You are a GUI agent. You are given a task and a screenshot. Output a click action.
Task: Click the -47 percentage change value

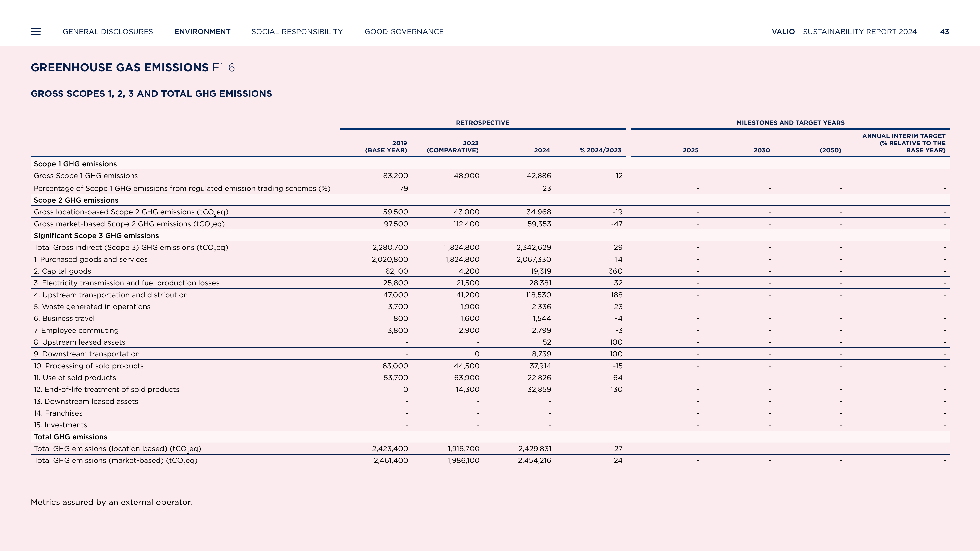(617, 224)
